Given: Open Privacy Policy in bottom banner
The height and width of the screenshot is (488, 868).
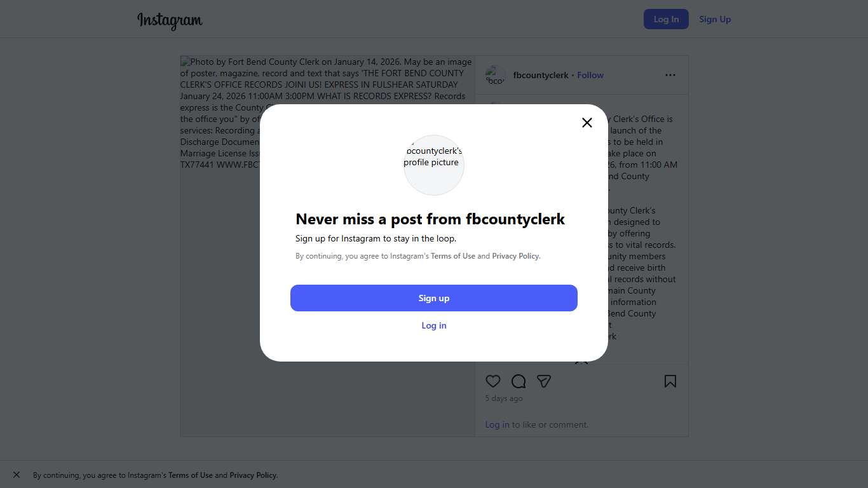Looking at the screenshot, I should click(x=253, y=475).
